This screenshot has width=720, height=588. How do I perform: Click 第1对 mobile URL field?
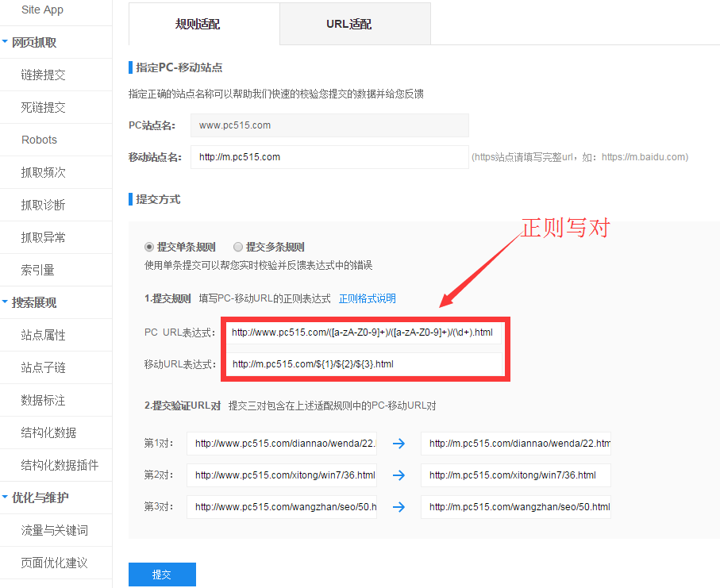[x=516, y=444]
